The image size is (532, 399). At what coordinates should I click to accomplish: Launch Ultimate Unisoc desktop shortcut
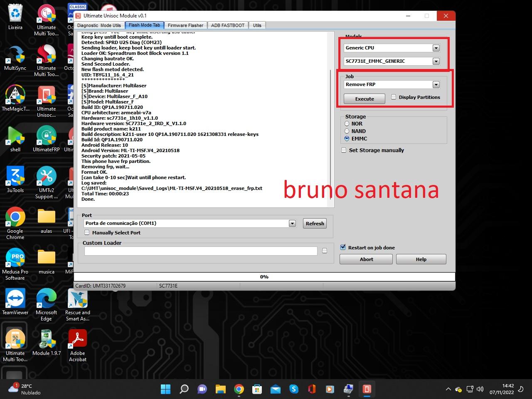(x=47, y=101)
